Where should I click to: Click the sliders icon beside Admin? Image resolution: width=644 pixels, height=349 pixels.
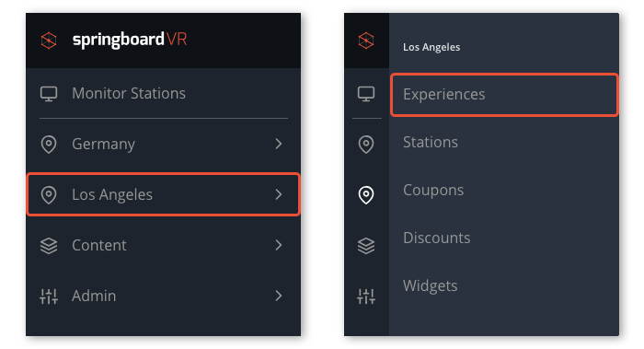click(x=49, y=296)
